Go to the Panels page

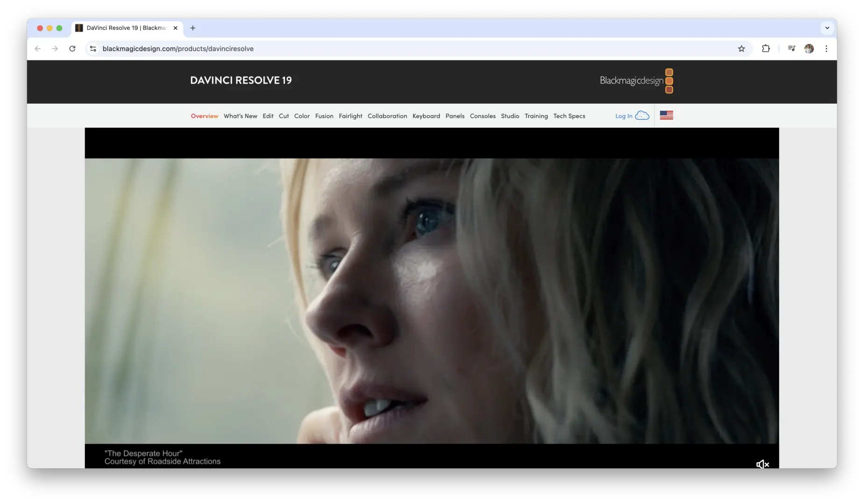click(x=455, y=116)
